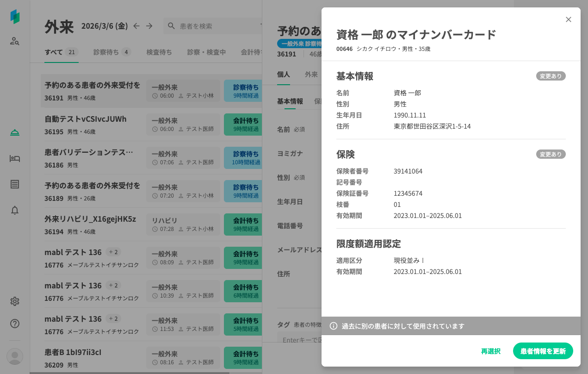Image resolution: width=588 pixels, height=374 pixels.
Task: Go to next date arrow
Action: pos(149,26)
